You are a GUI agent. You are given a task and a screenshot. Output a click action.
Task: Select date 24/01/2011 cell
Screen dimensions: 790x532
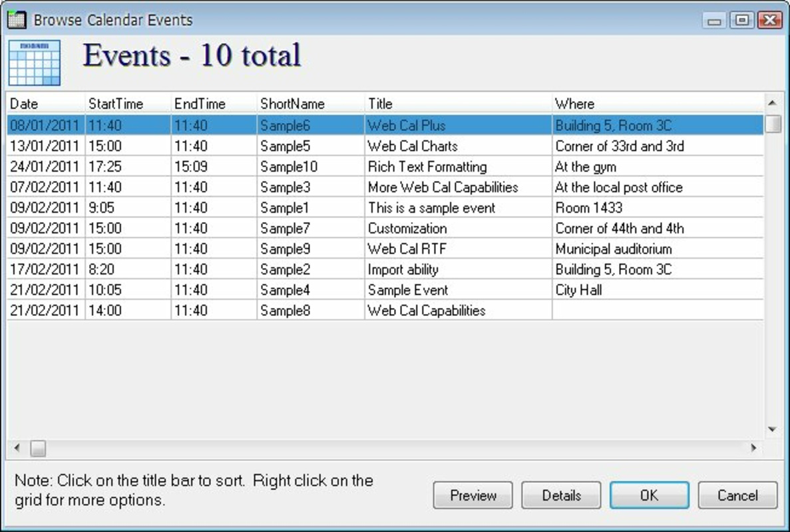[46, 167]
